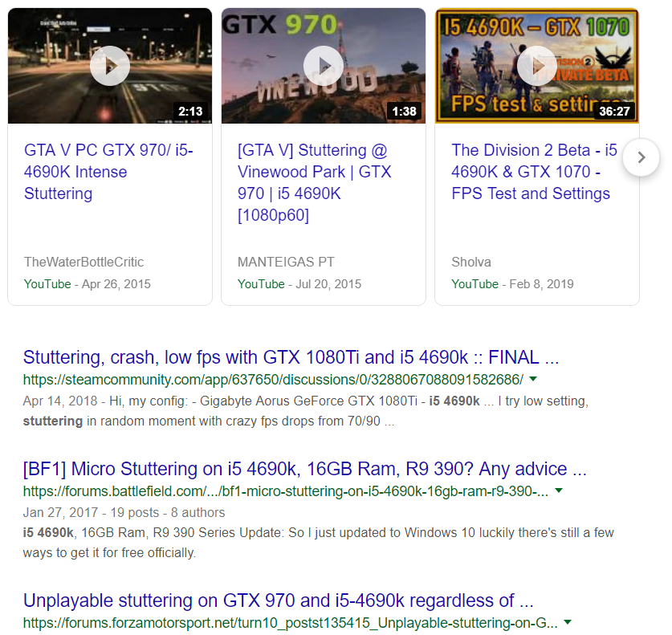Click the 'i5 4690k, 16GB Ram, R9 390 Series Update' snippet
Viewport: 672px width, 635px height.
319,543
